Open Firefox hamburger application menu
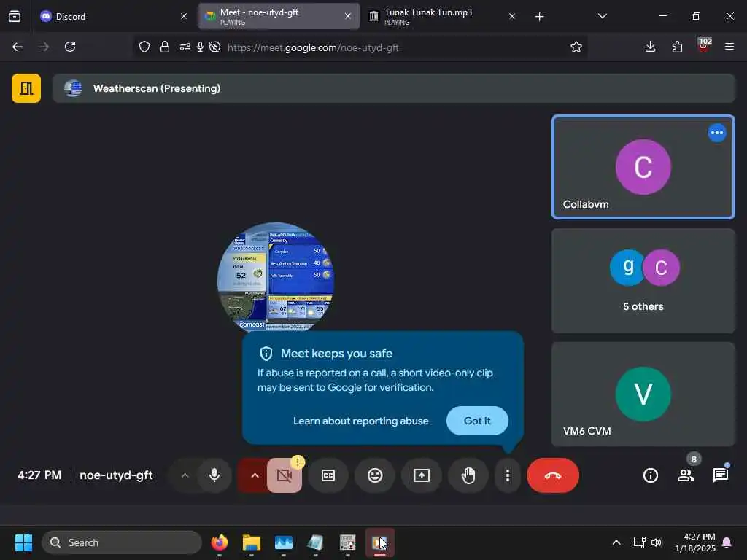 (729, 47)
